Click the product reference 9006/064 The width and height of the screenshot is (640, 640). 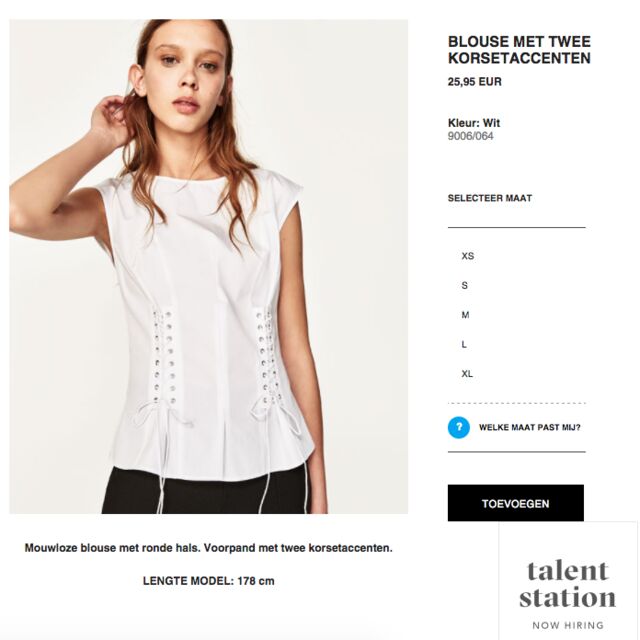[470, 136]
